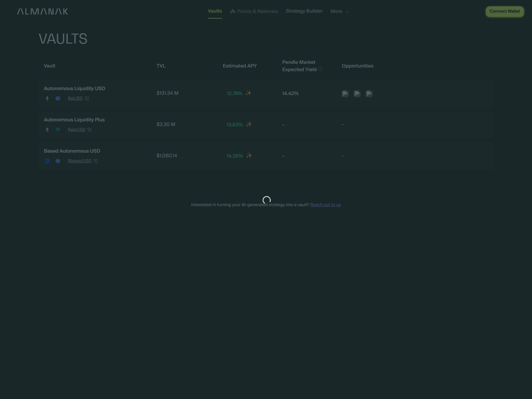
Task: Click the Ethereum chain icon for Autonomous Liquidity USD
Action: coord(47,98)
